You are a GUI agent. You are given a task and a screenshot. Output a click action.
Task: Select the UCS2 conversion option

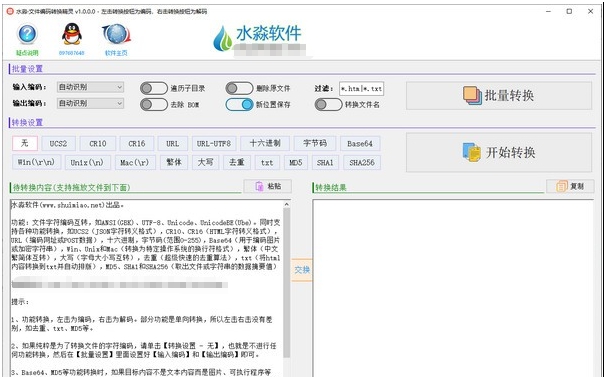click(58, 143)
